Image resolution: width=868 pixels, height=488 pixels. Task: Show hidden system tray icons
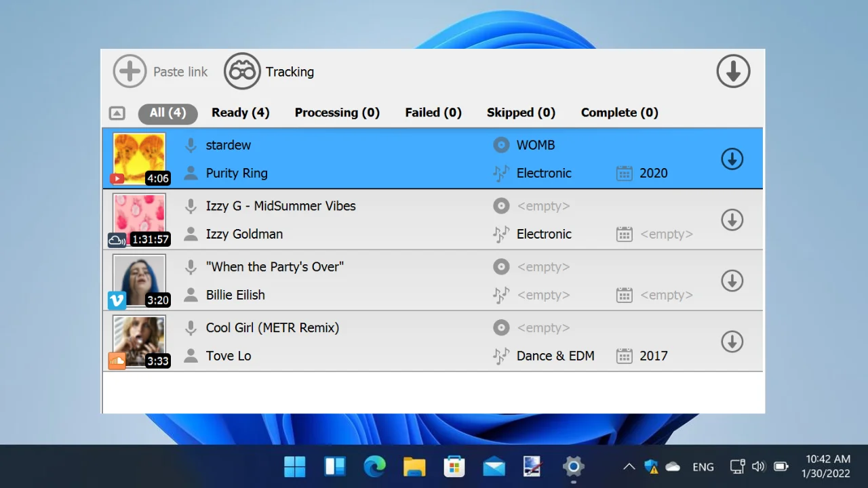629,466
